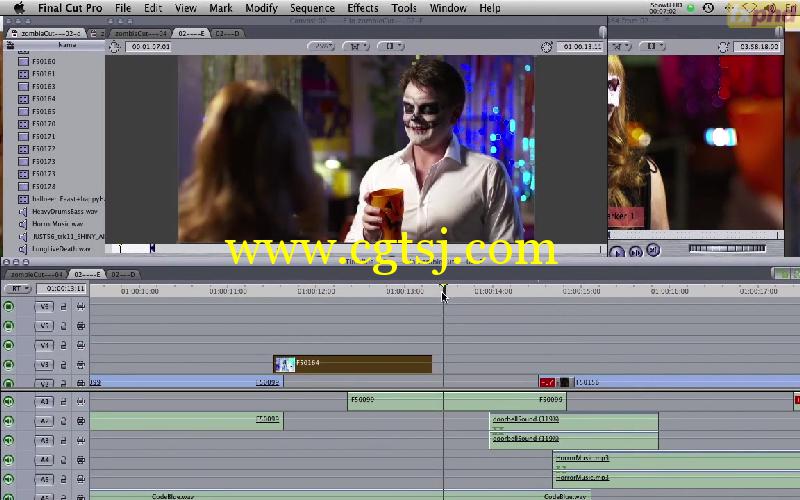The height and width of the screenshot is (500, 800).
Task: Lock audio track A1 with its padlock
Action: (x=63, y=402)
